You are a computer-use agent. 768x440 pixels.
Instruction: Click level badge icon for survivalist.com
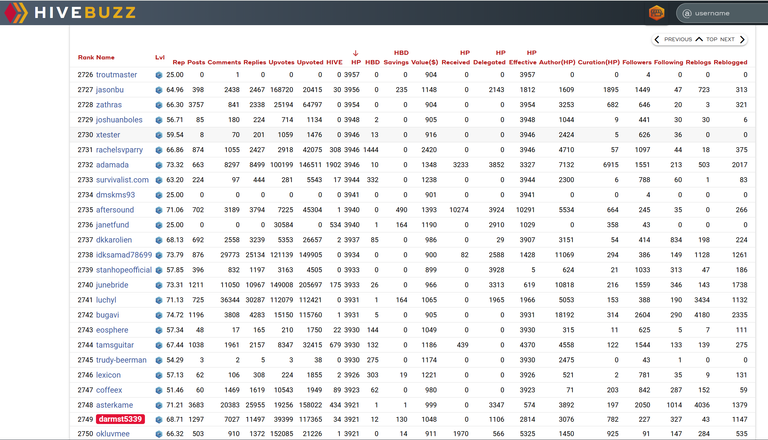(159, 180)
